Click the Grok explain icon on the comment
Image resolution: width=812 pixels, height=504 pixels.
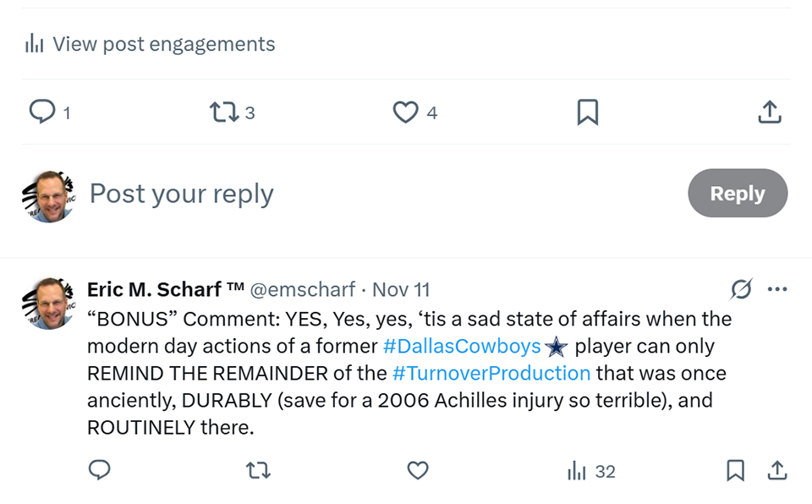[741, 289]
